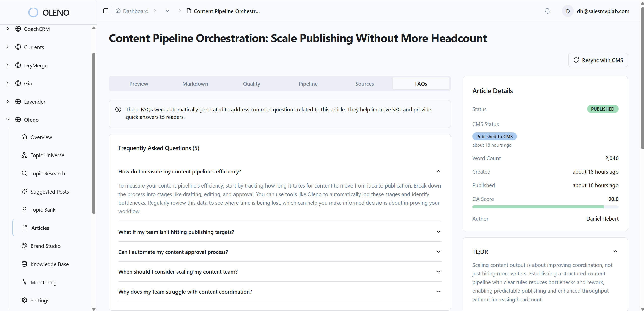Collapse the TL;DR panel

615,252
